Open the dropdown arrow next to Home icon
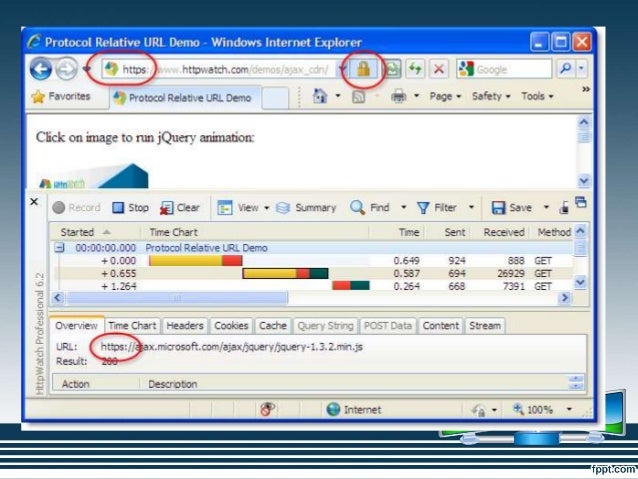This screenshot has height=479, width=638. (338, 96)
